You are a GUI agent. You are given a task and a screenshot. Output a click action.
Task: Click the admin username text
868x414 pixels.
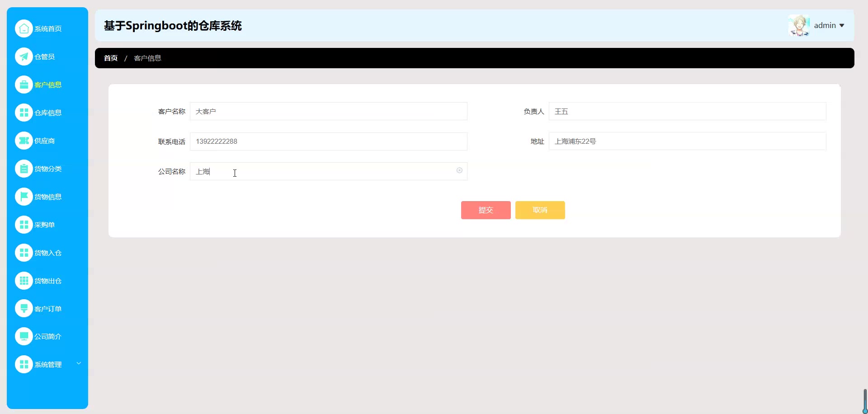825,25
